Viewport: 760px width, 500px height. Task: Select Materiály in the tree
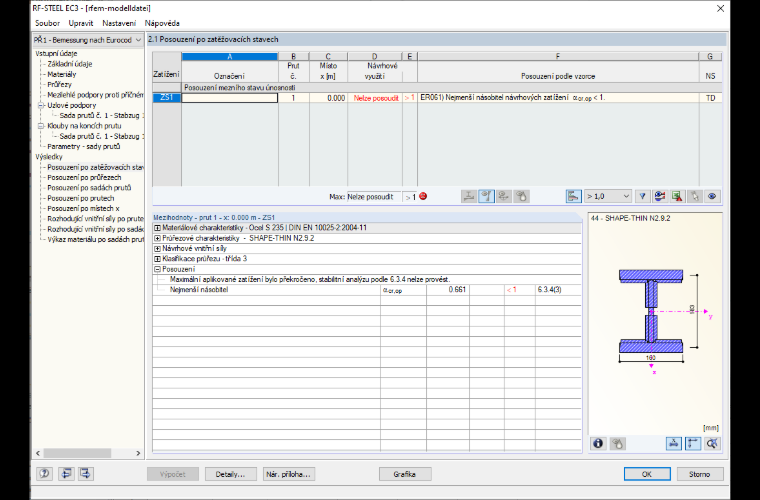tap(62, 74)
